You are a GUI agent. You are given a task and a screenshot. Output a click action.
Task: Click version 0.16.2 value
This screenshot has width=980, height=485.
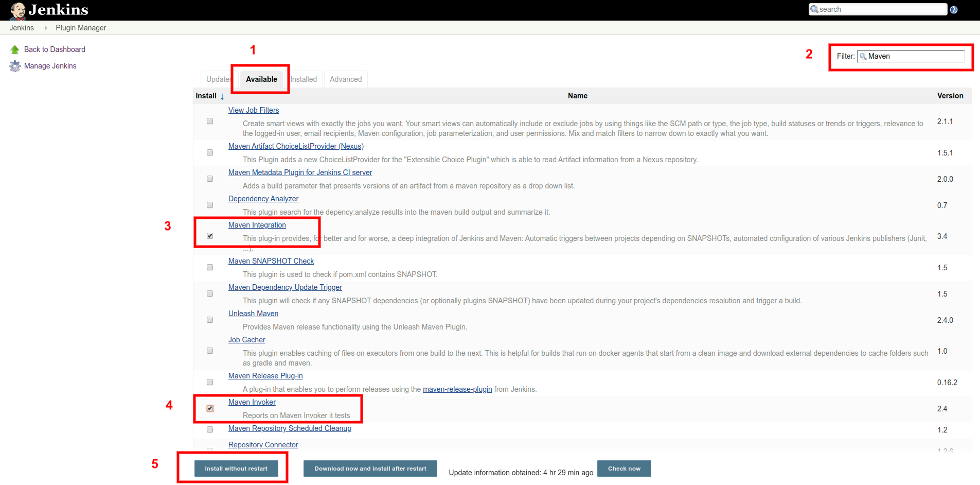(x=947, y=383)
